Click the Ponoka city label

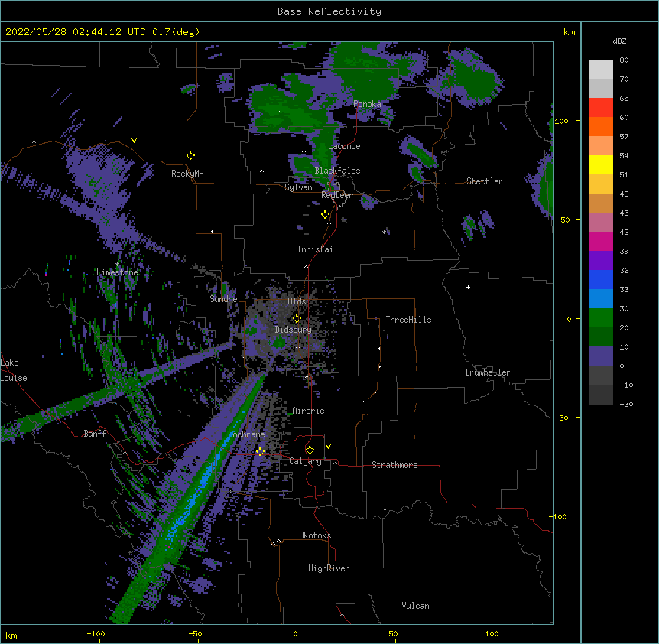(367, 104)
